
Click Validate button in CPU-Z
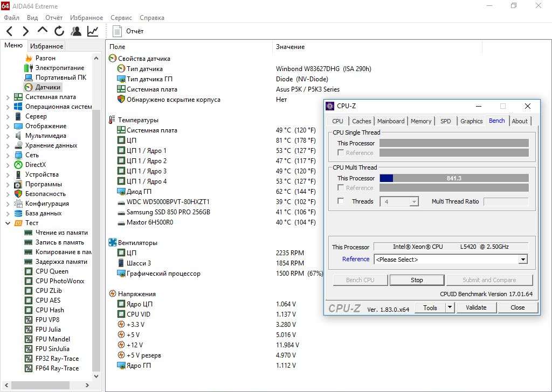[476, 307]
